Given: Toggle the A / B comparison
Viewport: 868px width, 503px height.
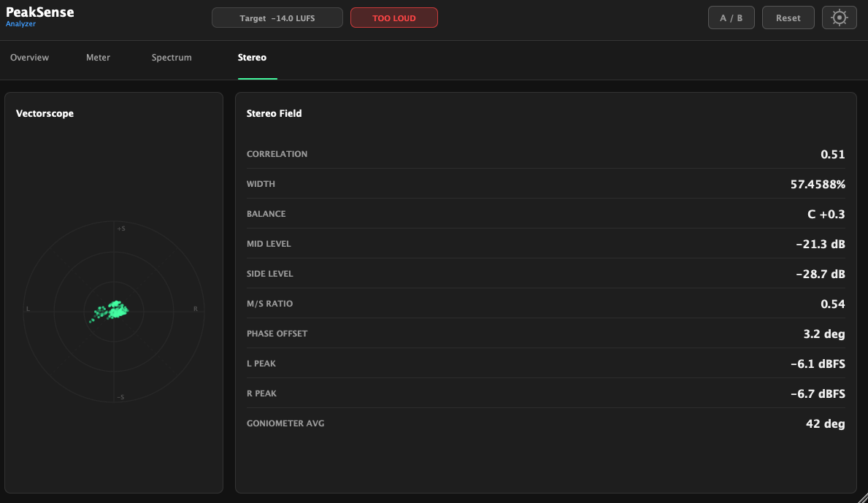Looking at the screenshot, I should [731, 18].
